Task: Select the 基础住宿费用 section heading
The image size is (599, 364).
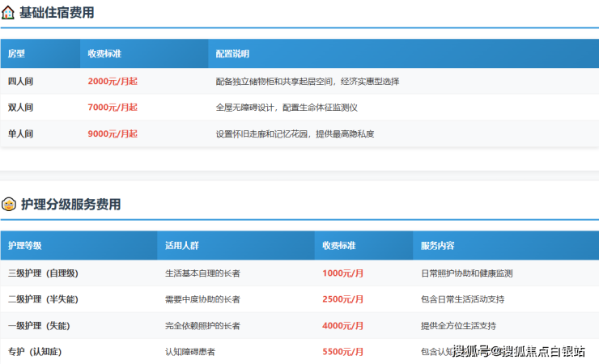Action: (57, 13)
